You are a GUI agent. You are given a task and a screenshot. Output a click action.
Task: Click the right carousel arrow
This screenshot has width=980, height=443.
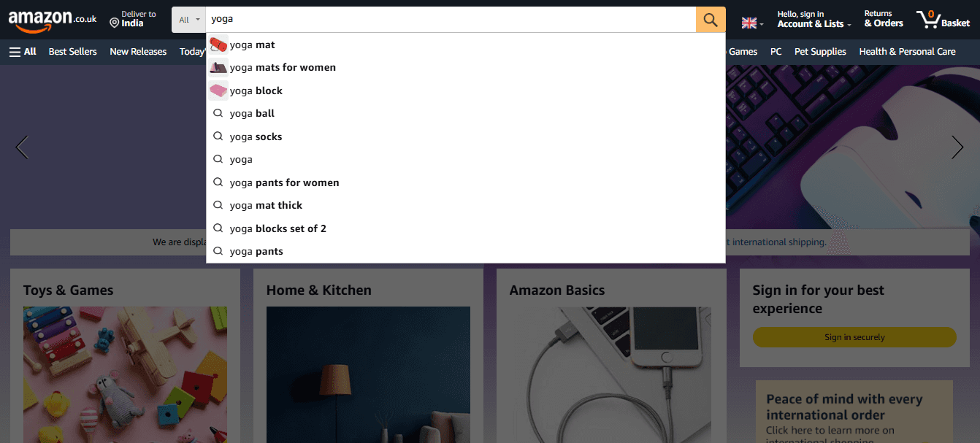pos(957,147)
